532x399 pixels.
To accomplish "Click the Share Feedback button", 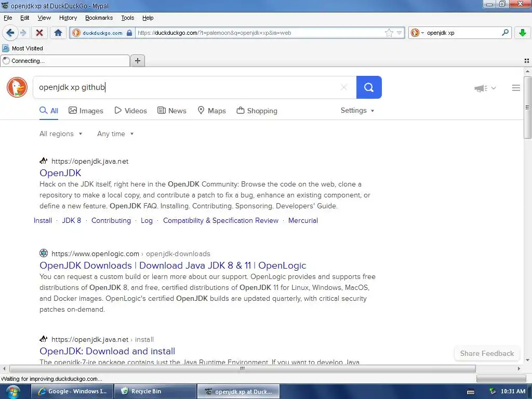I will pyautogui.click(x=487, y=353).
